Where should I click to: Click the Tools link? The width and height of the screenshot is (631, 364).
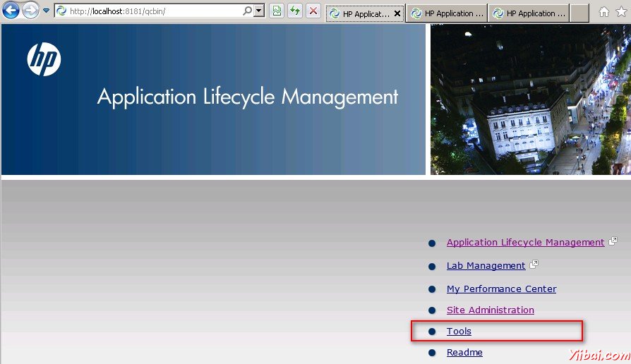tap(459, 332)
